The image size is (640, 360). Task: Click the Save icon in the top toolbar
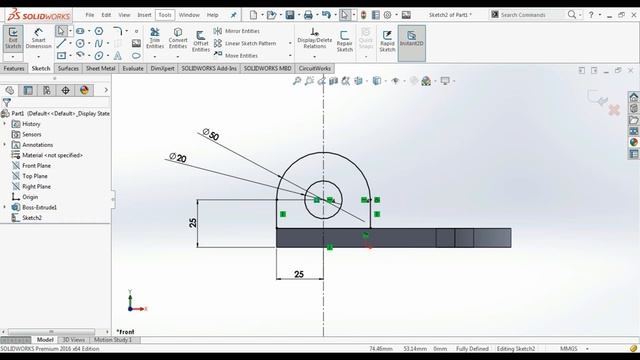click(290, 15)
